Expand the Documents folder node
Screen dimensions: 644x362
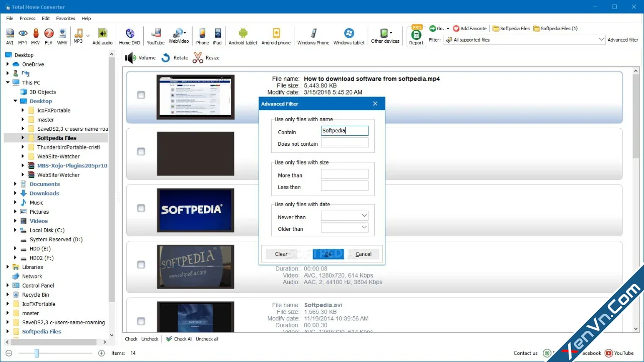click(16, 184)
